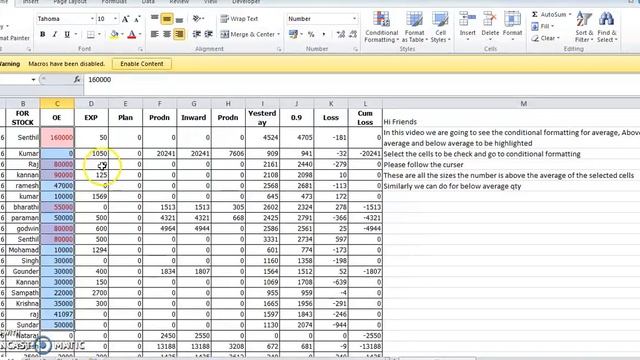Open underline style dropdown arrow
The width and height of the screenshot is (640, 360).
point(76,35)
